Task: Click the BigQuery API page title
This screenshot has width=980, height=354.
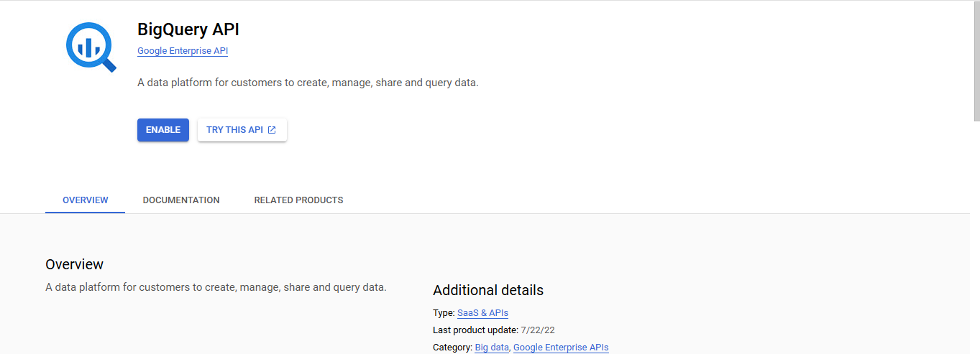Action: 188,29
